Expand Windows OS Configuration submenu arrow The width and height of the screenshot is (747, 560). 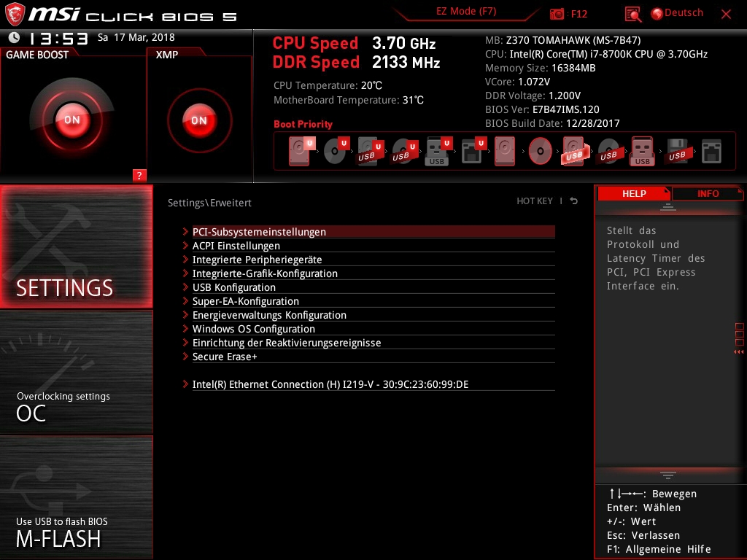(185, 328)
